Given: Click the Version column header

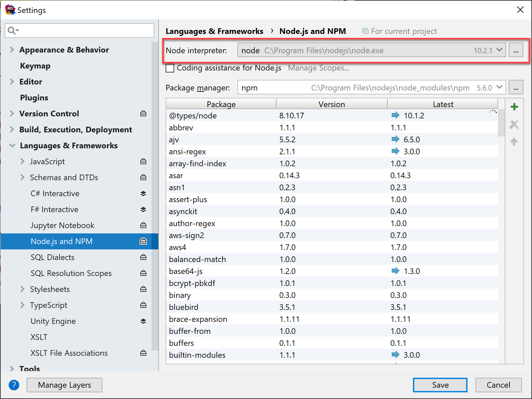Looking at the screenshot, I should (x=332, y=104).
